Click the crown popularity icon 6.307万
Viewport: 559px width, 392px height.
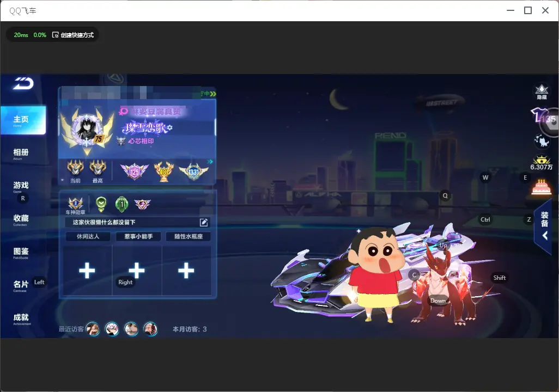542,163
